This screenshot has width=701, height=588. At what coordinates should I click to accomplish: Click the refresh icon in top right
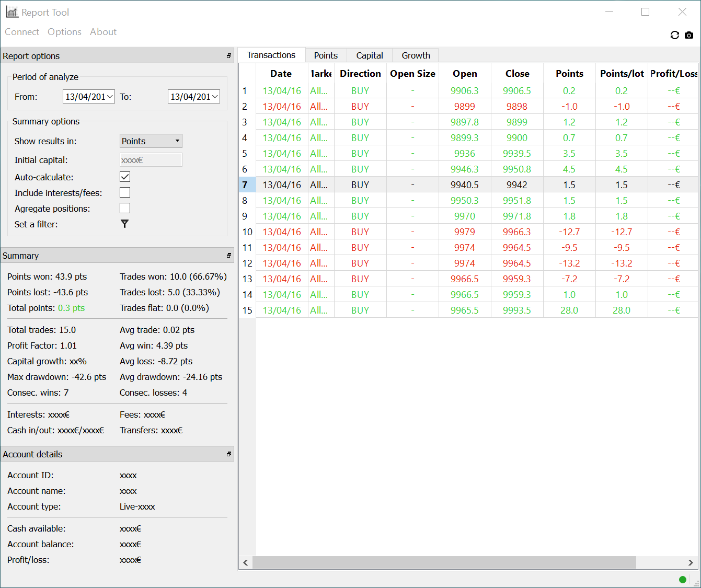point(674,35)
